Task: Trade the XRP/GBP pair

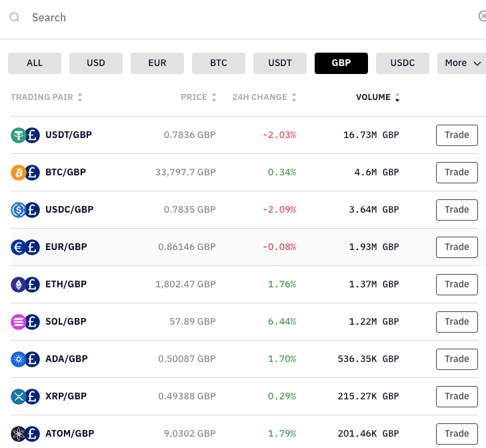Action: [457, 397]
